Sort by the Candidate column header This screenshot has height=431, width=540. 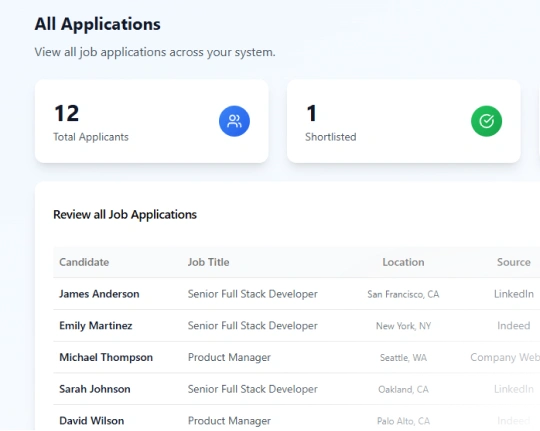click(x=84, y=262)
